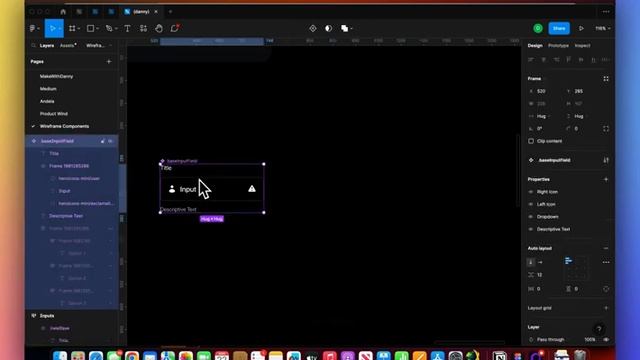Viewport: 640px width, 360px height.
Task: Open component configuration icon beside BaseInputField
Action: tap(606, 160)
